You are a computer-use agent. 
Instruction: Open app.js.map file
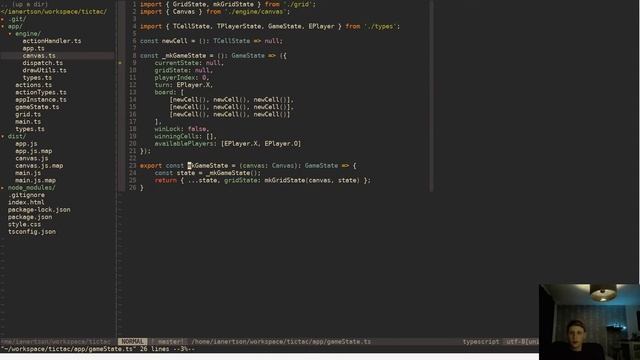coord(33,151)
